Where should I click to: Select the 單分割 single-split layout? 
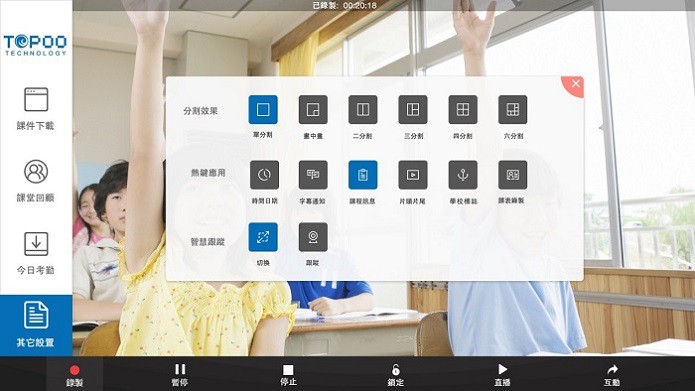(x=263, y=109)
